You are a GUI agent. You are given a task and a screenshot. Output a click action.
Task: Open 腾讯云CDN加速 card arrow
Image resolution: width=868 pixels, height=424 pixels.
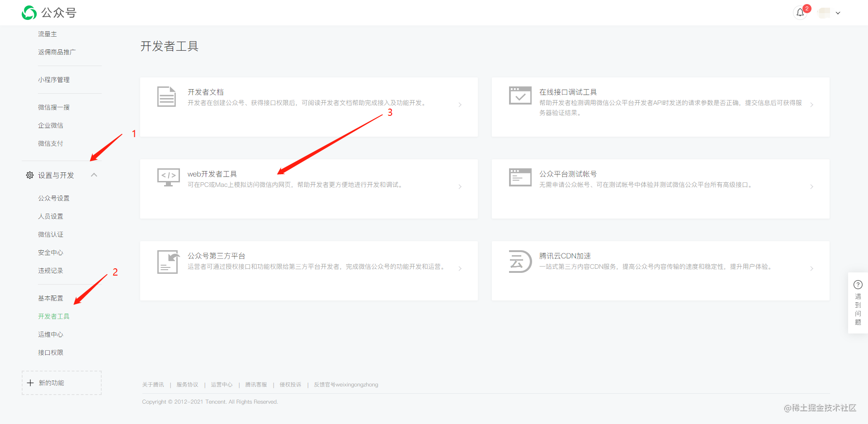pos(811,269)
